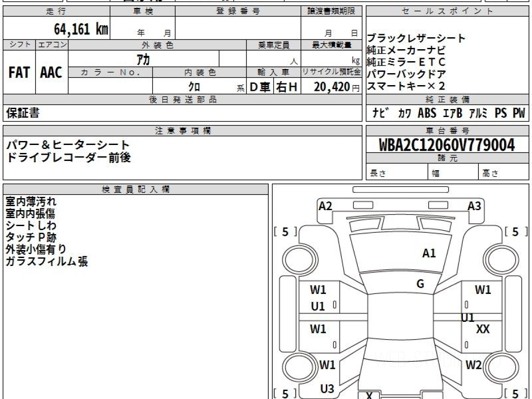Select the 最大積載量 header cell
532x399 pixels.
point(331,45)
